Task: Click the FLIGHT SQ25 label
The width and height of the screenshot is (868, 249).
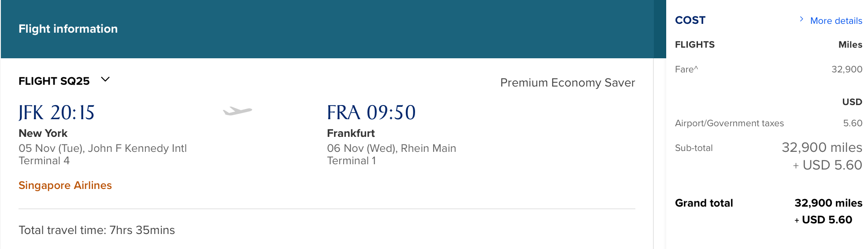Action: tap(54, 81)
